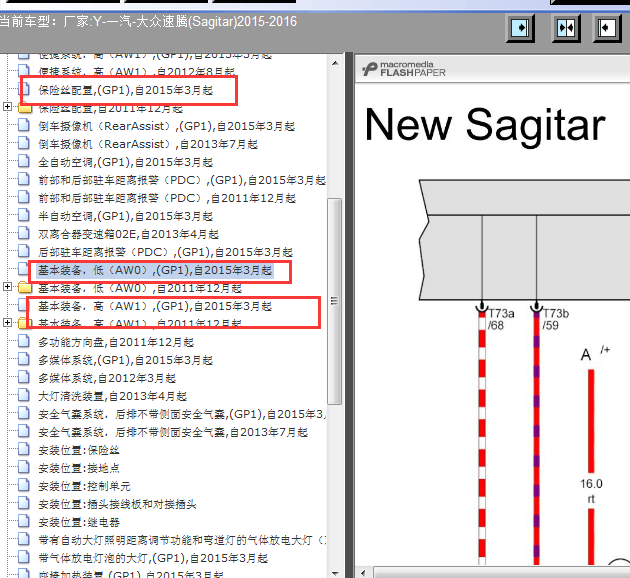This screenshot has height=578, width=630.
Task: Click document icon beside 安装位置:保险丝
Action: coord(24,449)
